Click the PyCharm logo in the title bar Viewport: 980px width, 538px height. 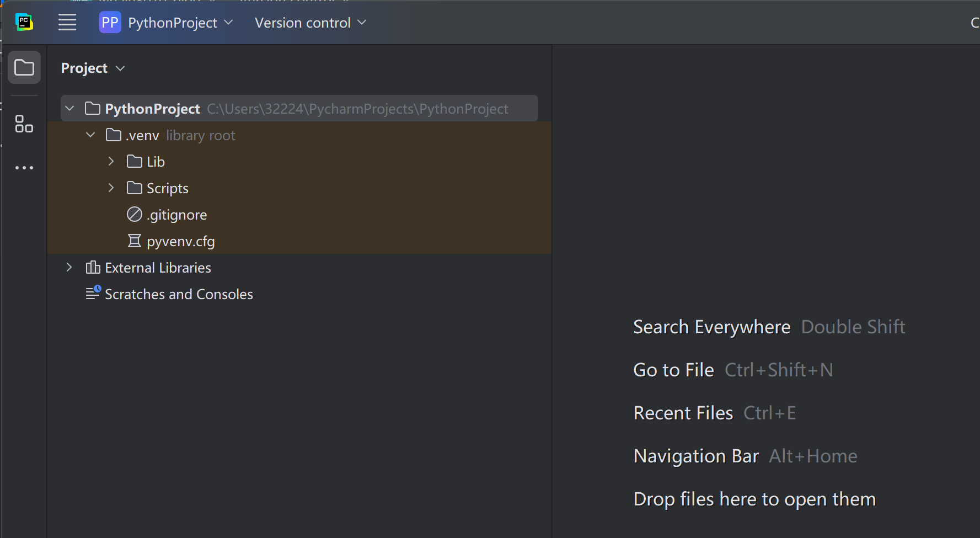point(24,22)
